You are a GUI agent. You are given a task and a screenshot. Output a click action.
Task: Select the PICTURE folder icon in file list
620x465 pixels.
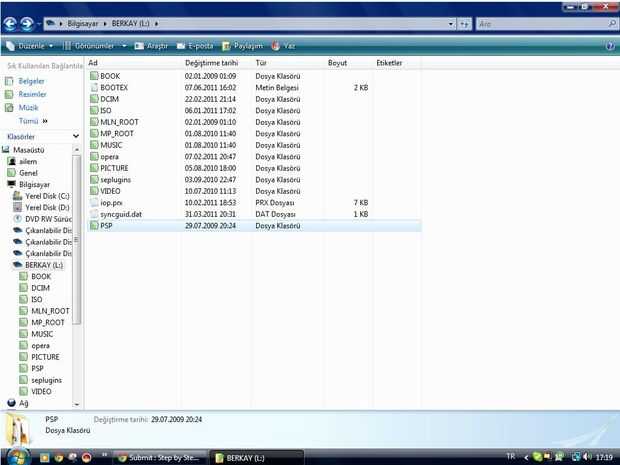tap(94, 168)
